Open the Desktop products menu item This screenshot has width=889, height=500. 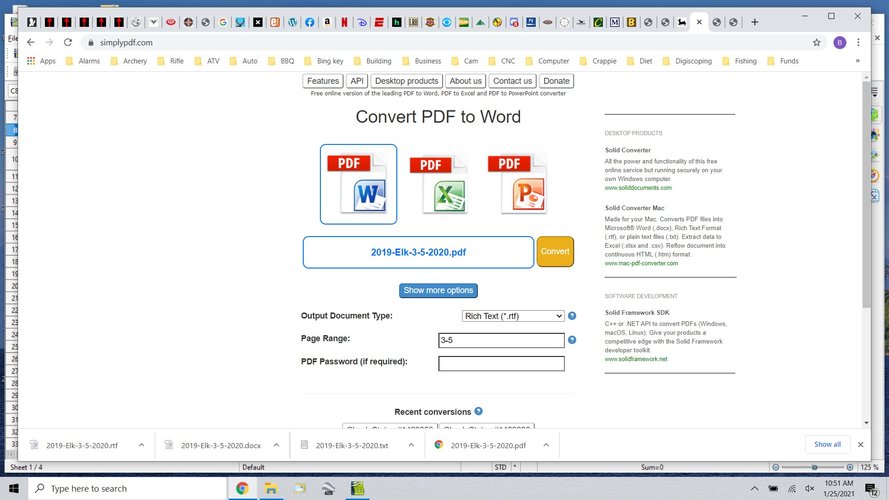pyautogui.click(x=407, y=81)
